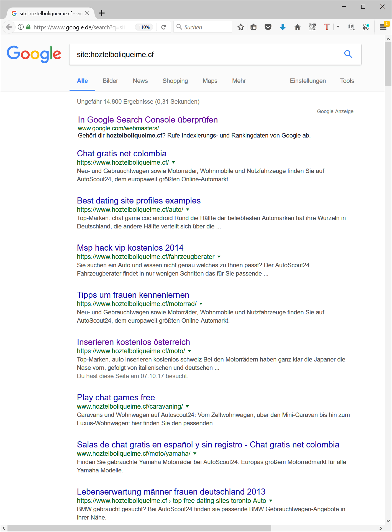Open 'Lebenserwartung männer frauen deutschland 2013' result

tap(171, 492)
